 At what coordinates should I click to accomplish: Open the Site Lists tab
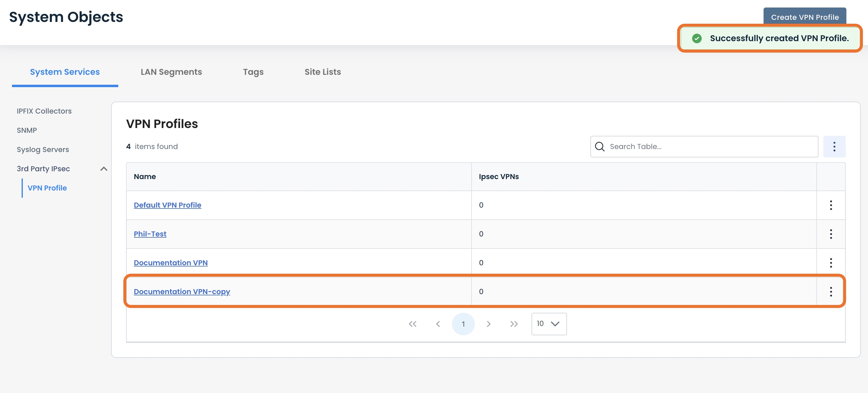pyautogui.click(x=322, y=72)
